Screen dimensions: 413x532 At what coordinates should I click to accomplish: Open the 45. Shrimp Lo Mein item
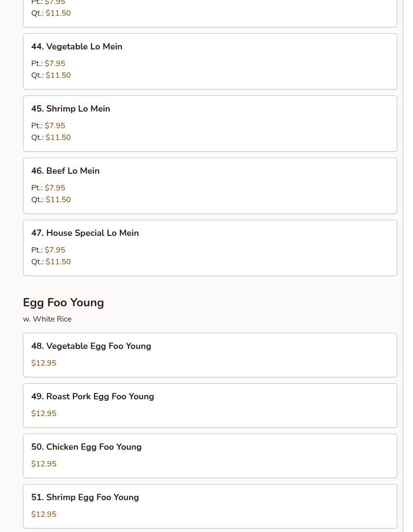click(70, 109)
